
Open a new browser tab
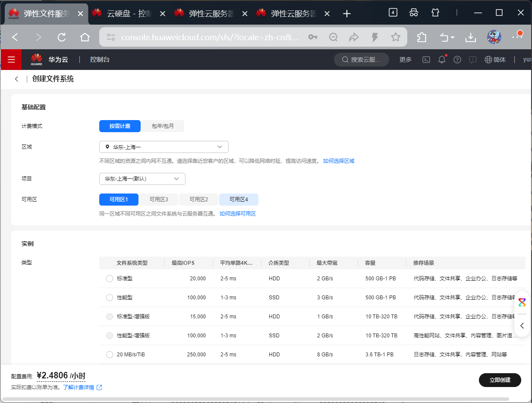(346, 14)
